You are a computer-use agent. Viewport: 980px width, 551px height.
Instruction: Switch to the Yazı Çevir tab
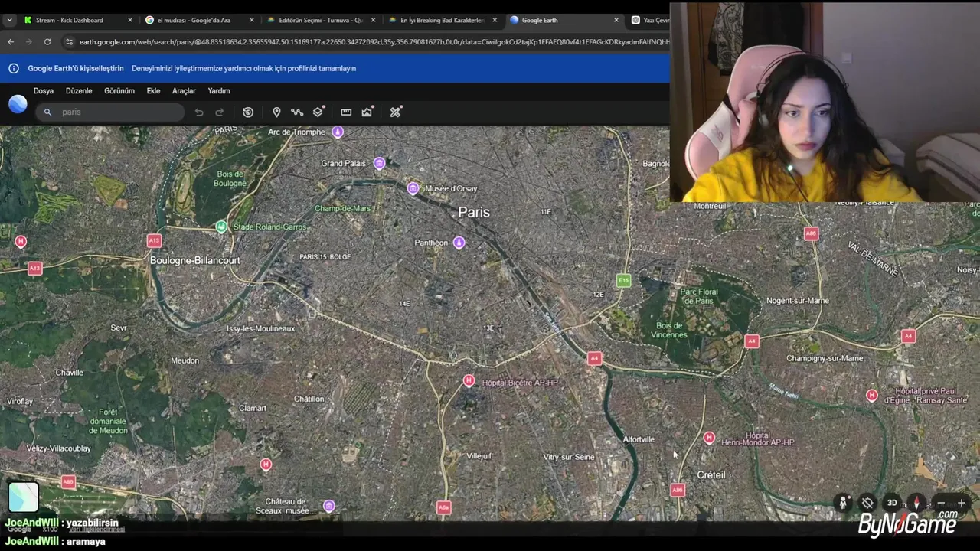point(649,20)
